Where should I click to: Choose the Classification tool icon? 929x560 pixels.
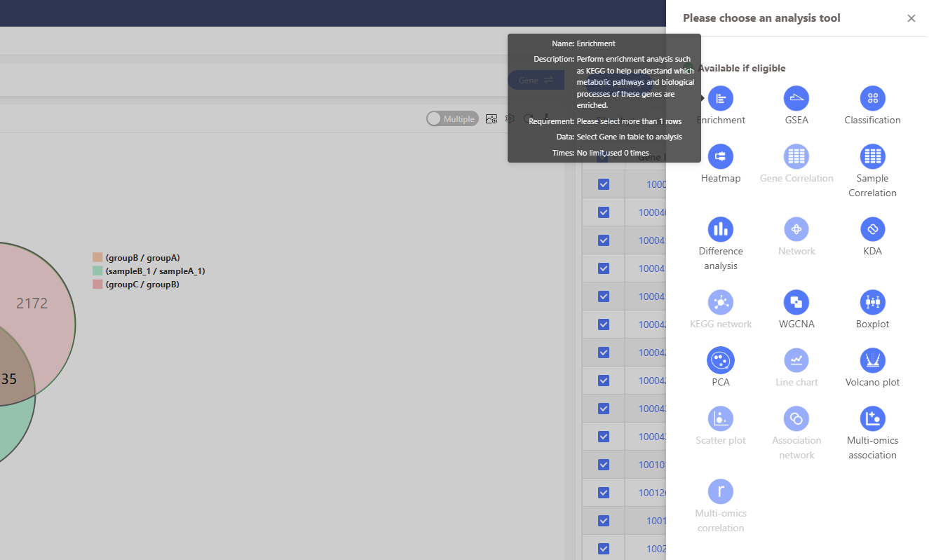point(872,98)
